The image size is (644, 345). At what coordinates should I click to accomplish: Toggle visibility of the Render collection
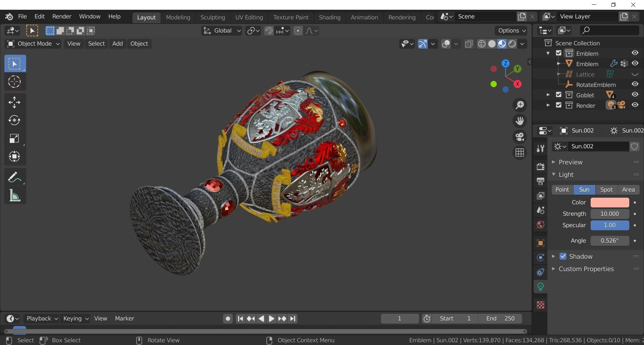tap(635, 105)
